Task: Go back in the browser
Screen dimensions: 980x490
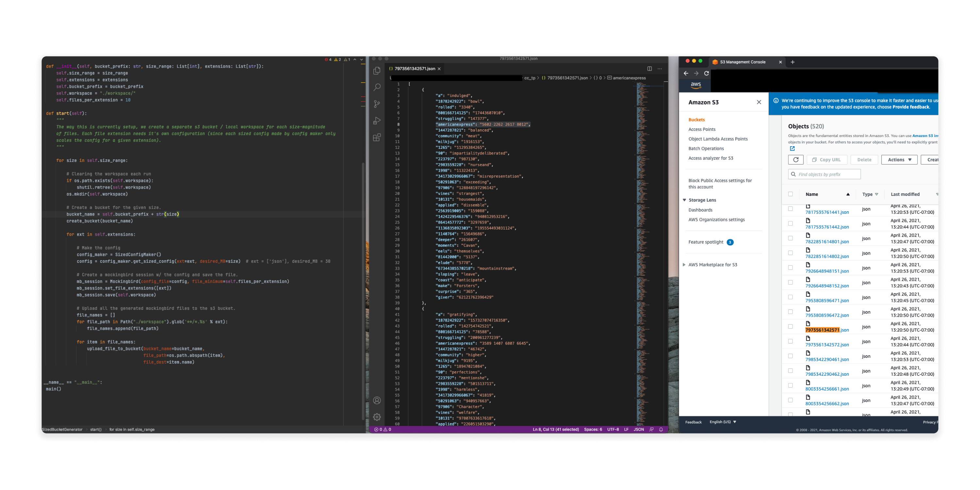Action: point(686,73)
